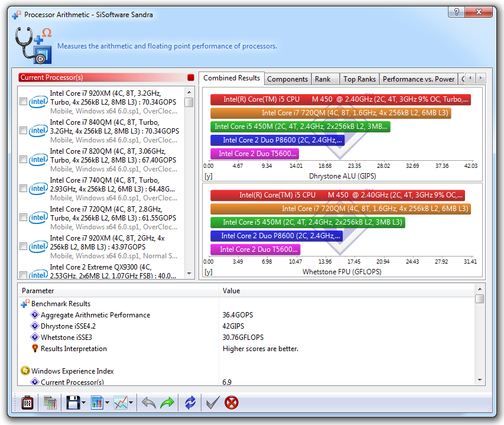The height and width of the screenshot is (425, 504).
Task: Click orange Core i7 720QM Dhrystone bar
Action: tap(331, 113)
